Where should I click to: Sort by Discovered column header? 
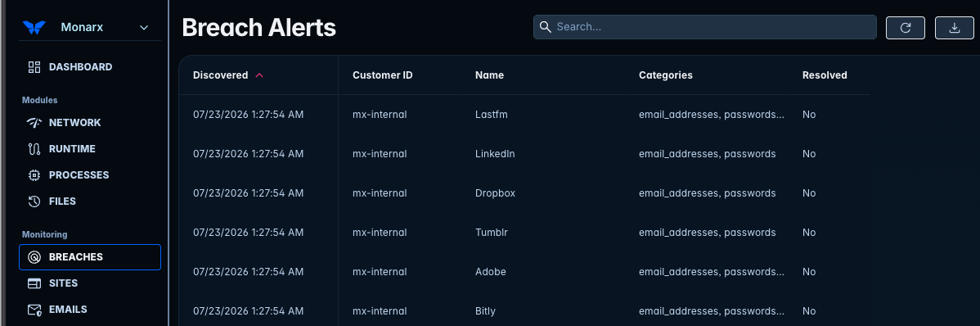[x=221, y=75]
